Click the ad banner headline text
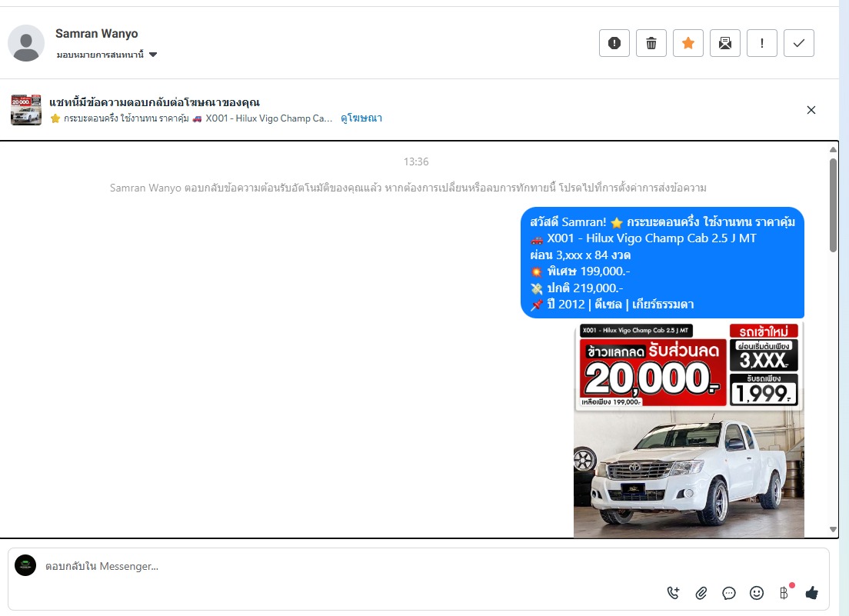 pos(155,102)
